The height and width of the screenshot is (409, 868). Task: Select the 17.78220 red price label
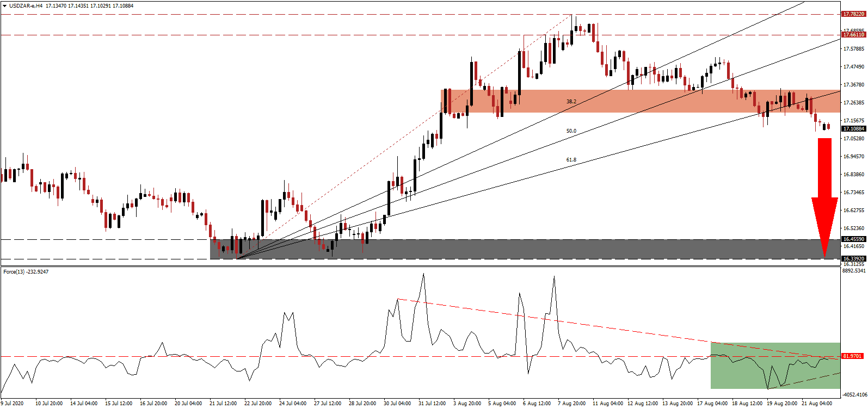(853, 14)
